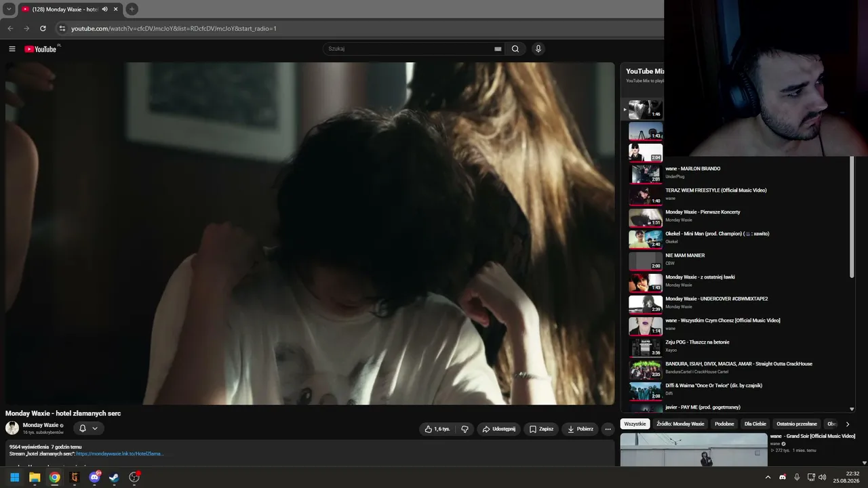Open wane - Grand Soir video title

[x=812, y=436]
